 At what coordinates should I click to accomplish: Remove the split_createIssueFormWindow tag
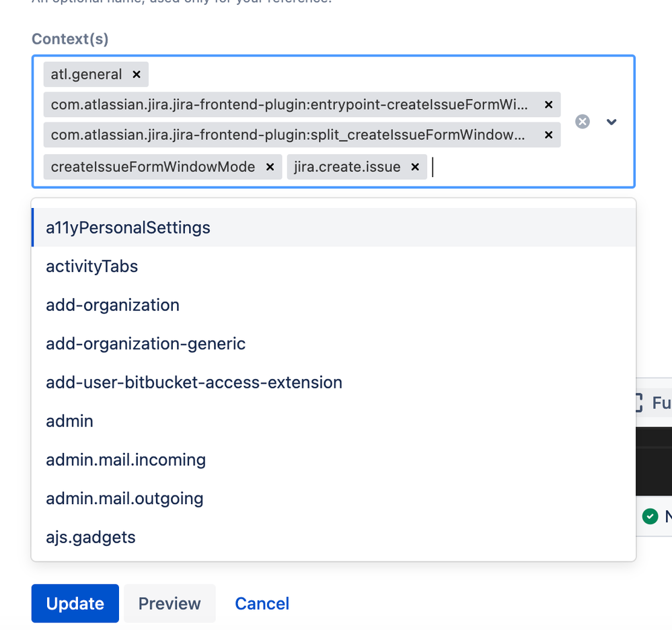pyautogui.click(x=548, y=135)
